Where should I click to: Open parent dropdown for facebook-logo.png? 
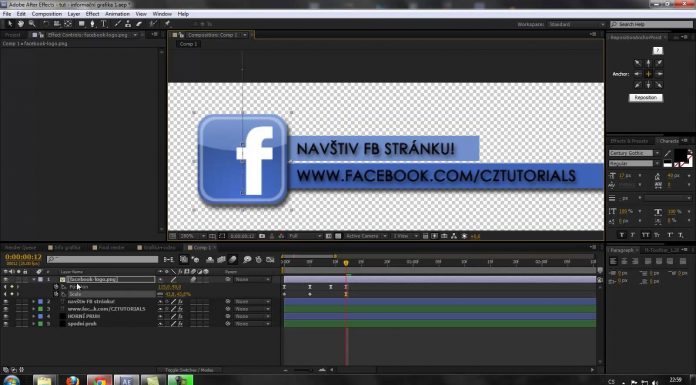[x=252, y=279]
